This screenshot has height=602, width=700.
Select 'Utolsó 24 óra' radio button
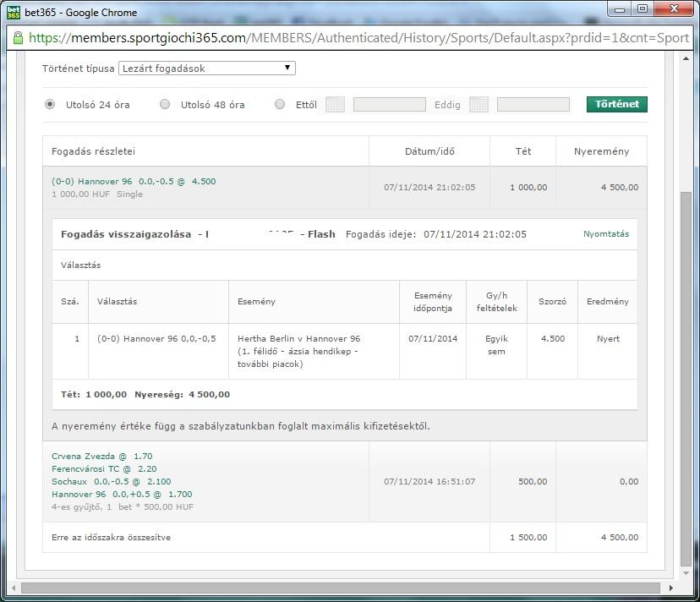tap(50, 104)
